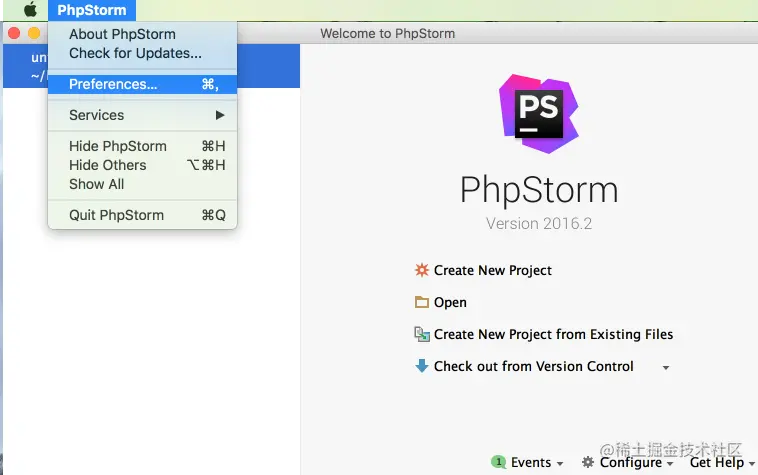Click the PhpStorm menu bar item

(92, 10)
